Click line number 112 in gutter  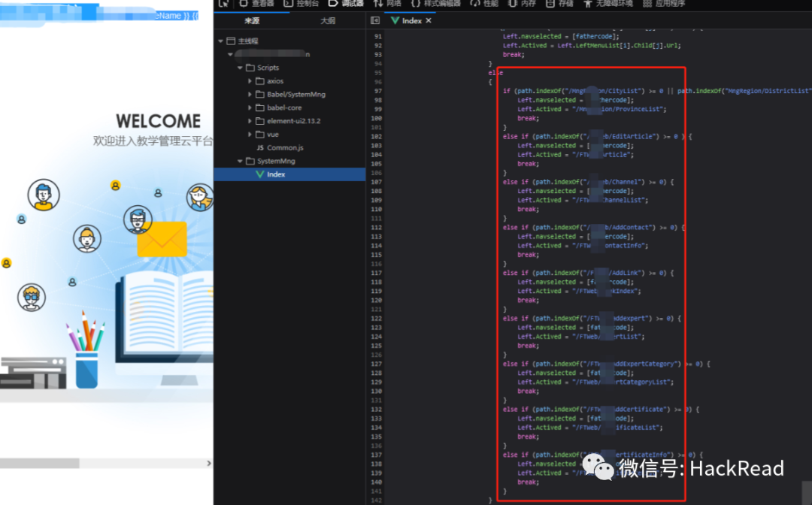(x=377, y=228)
